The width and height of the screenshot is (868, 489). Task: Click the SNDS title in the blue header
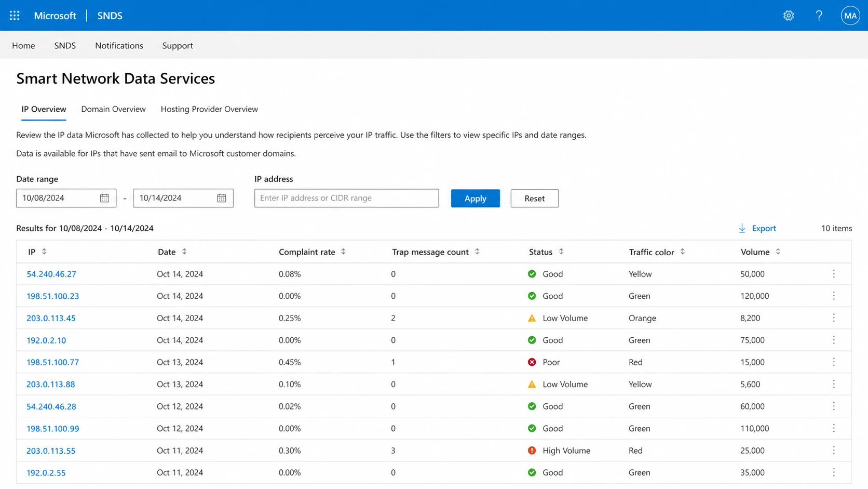click(x=110, y=16)
